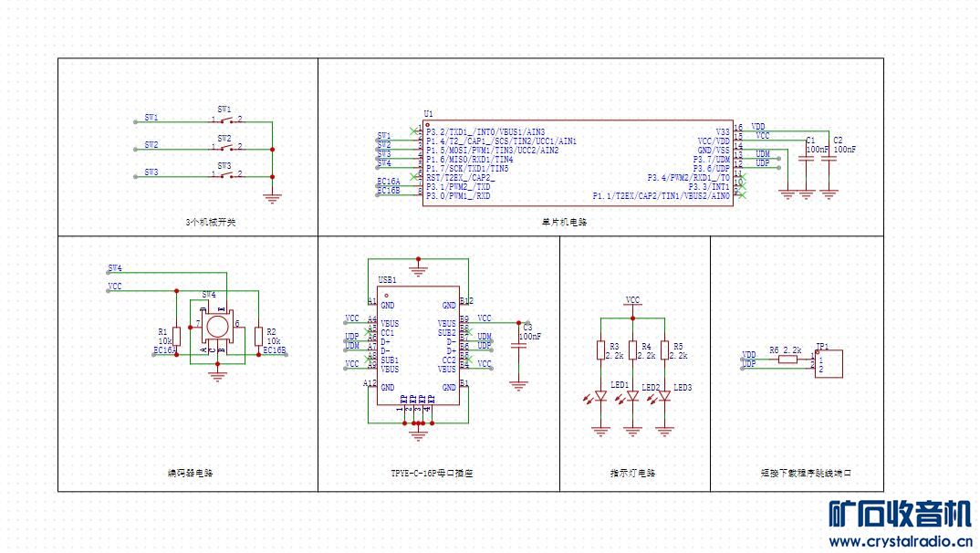Click the VCC net label in the encoder section
Viewport: 980px width, 553px height.
click(x=115, y=287)
